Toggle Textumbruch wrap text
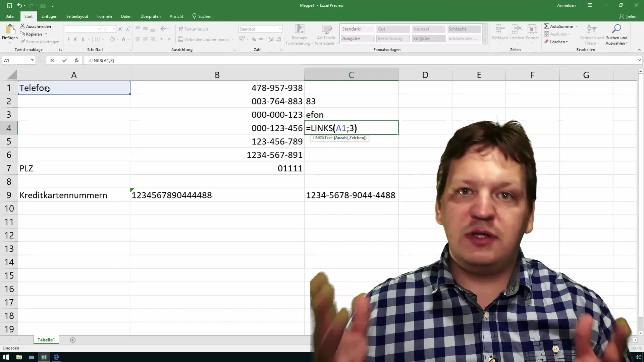This screenshot has width=644, height=362. coord(193,29)
